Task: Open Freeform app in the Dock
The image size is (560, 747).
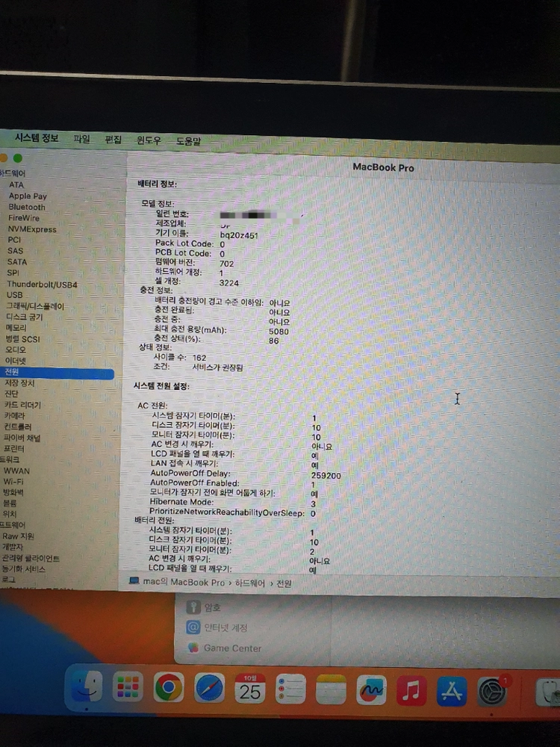Action: (371, 689)
